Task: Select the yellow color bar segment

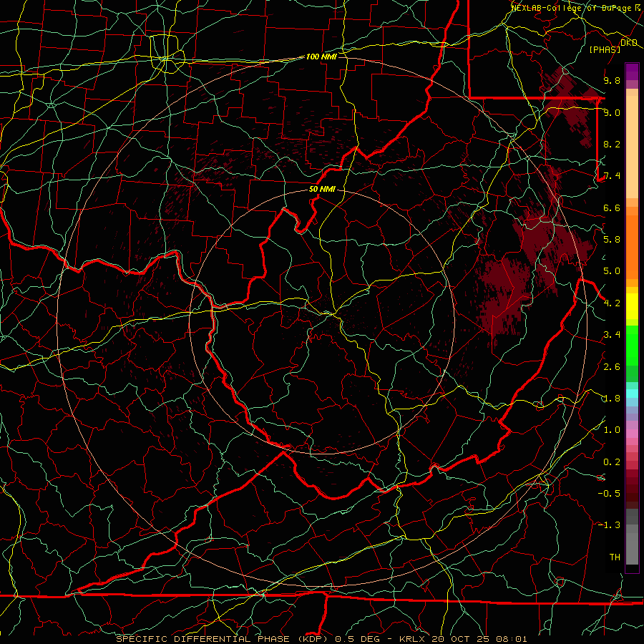Action: [632, 306]
